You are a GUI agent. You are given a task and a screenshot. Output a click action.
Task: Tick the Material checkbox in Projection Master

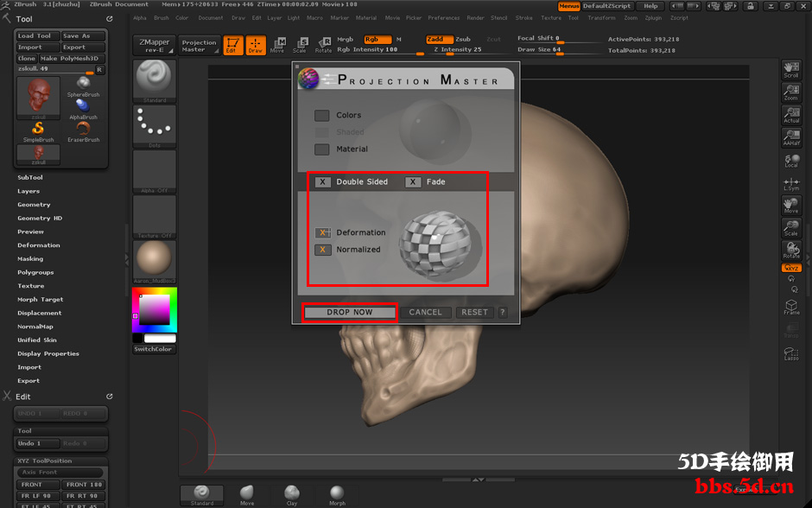321,149
